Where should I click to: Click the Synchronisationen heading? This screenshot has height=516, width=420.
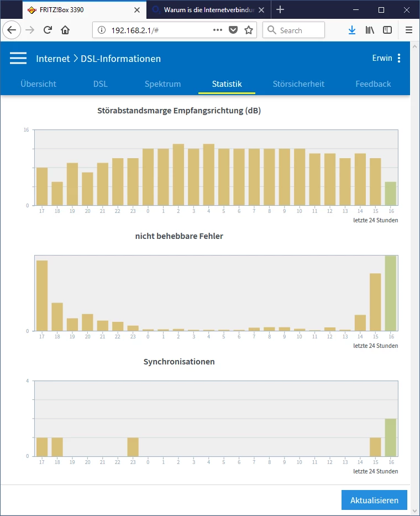pyautogui.click(x=179, y=362)
